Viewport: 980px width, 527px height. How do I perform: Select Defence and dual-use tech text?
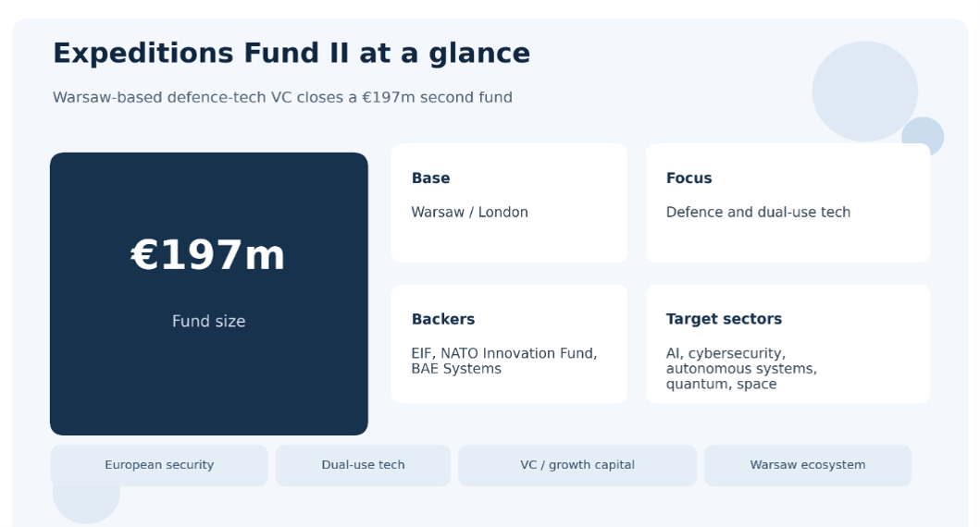click(x=758, y=213)
